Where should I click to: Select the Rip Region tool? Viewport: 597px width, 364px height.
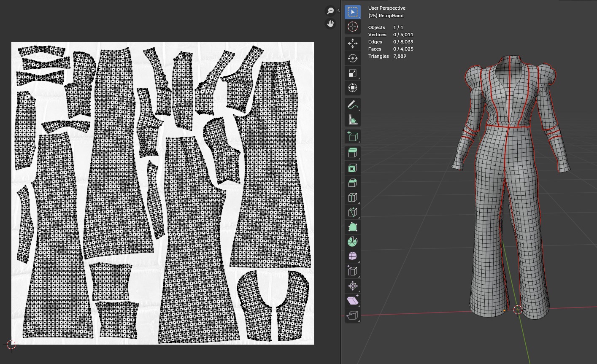coord(353,315)
